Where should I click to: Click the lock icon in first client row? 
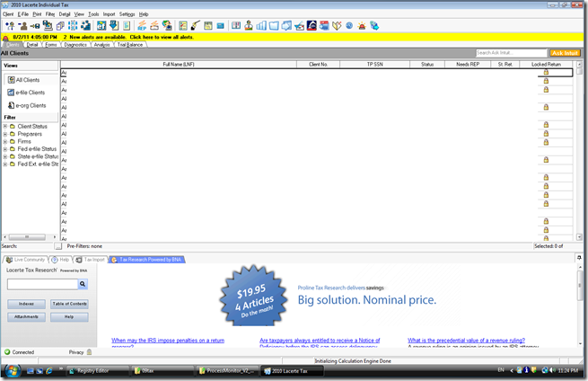(546, 72)
